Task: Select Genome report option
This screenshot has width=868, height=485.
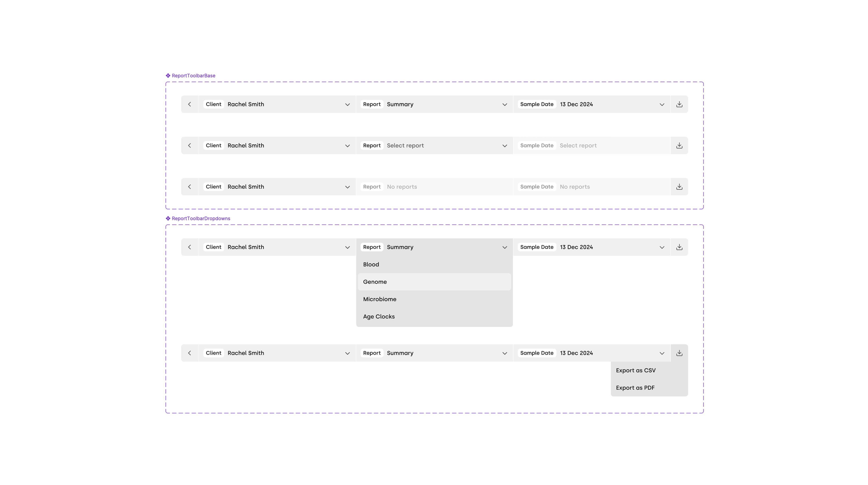Action: (375, 282)
